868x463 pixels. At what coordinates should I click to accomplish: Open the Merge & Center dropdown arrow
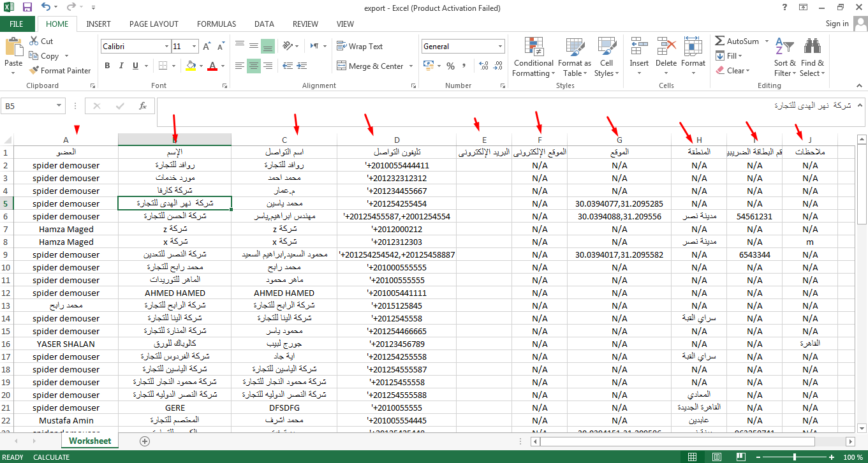[411, 66]
